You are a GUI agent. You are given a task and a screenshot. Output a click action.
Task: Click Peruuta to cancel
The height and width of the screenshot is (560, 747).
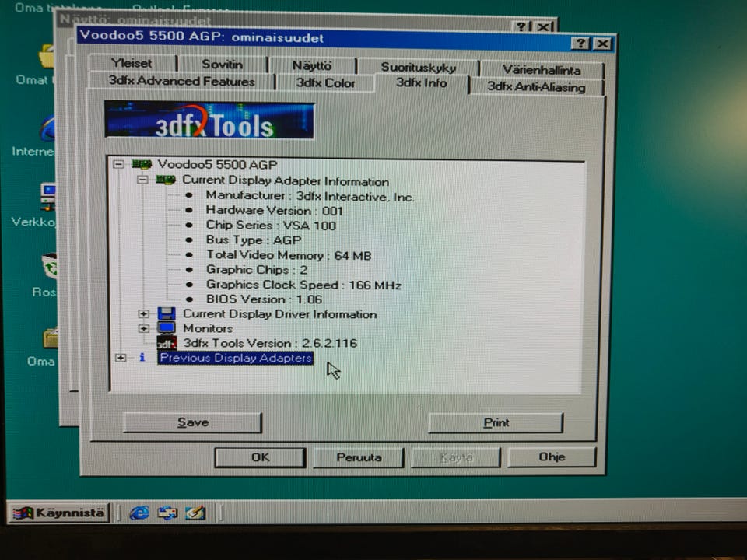[x=359, y=457]
